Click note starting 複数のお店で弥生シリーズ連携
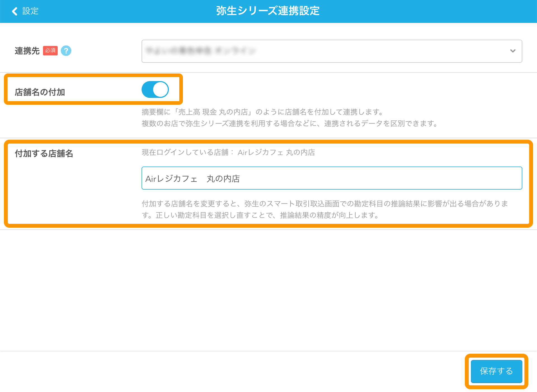This screenshot has height=392, width=537. [x=290, y=123]
